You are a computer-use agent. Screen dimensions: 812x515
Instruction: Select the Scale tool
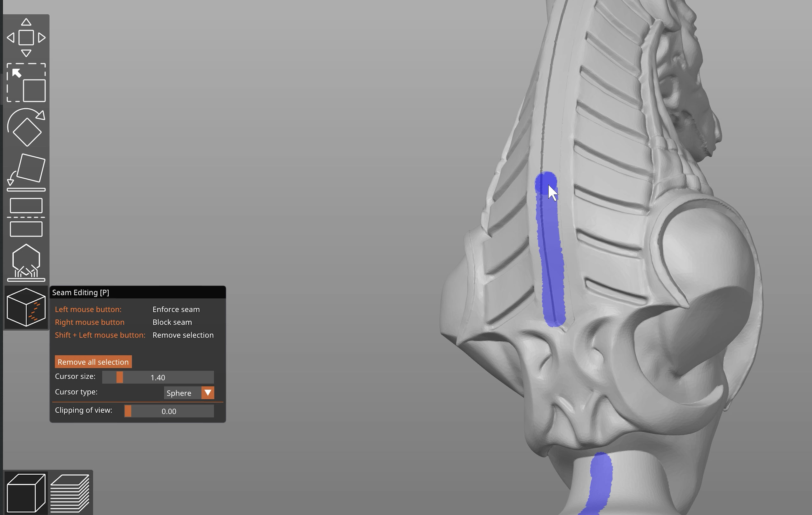coord(26,83)
